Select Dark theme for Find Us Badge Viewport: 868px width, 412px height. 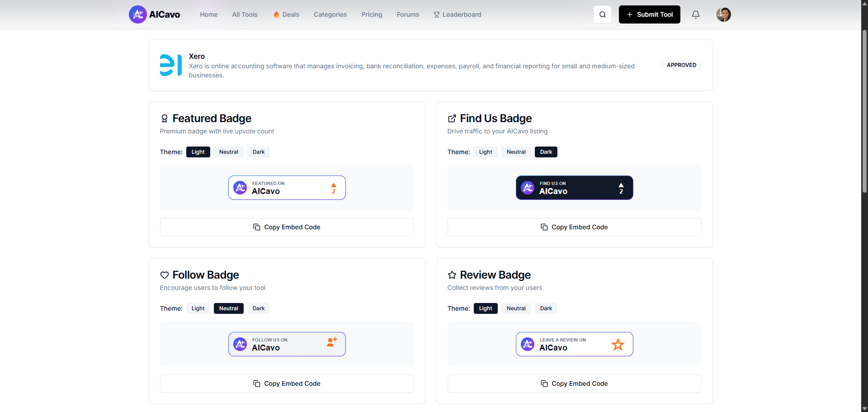point(546,152)
